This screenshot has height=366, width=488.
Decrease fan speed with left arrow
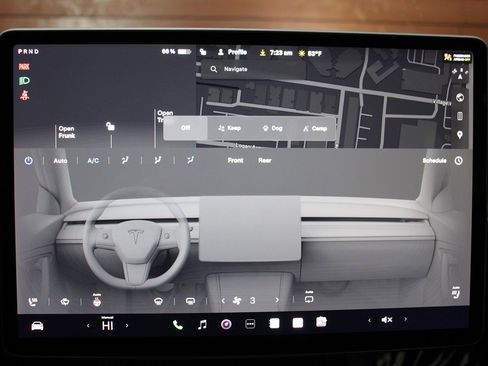(x=223, y=301)
